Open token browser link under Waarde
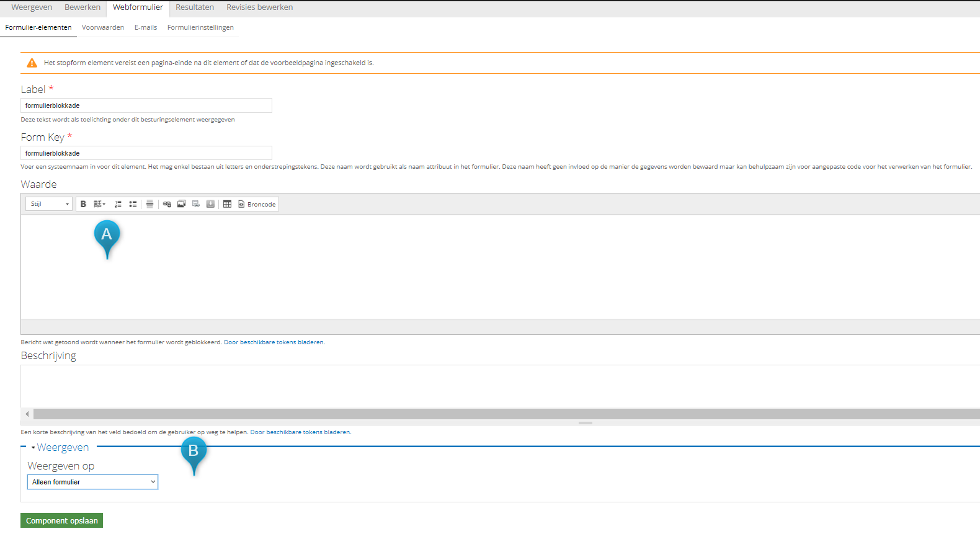Viewport: 980px width, 552px height. 274,342
